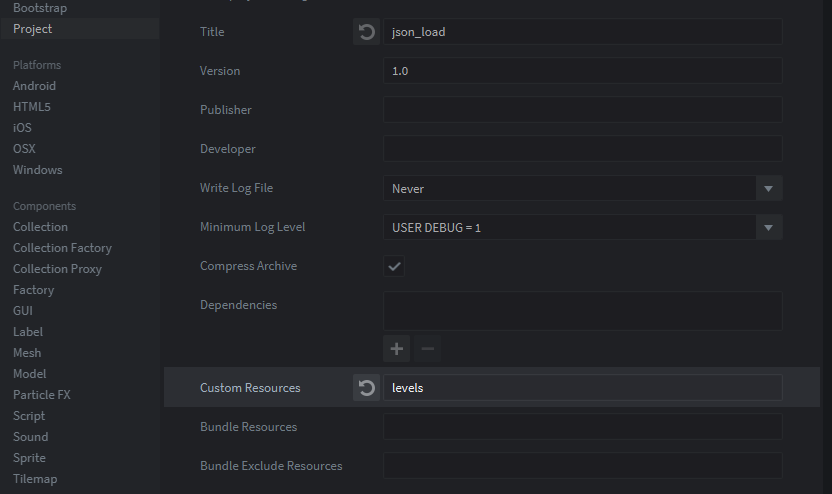
Task: Select the Dependencies list box
Action: pyautogui.click(x=583, y=311)
